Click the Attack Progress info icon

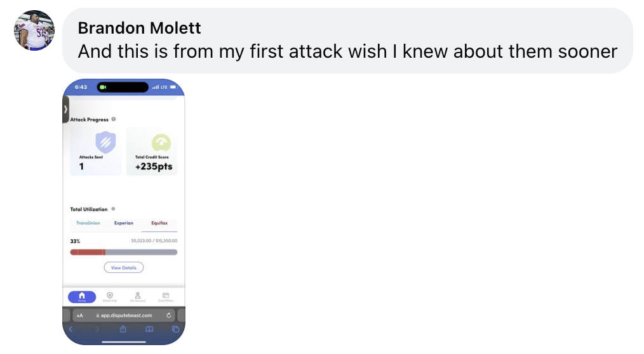(114, 119)
